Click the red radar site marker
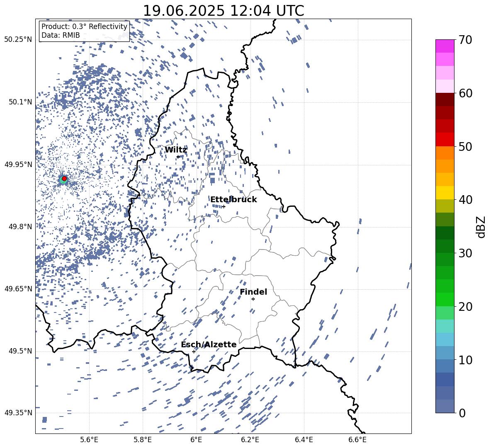Viewport: 491px width, 448px height. [64, 178]
